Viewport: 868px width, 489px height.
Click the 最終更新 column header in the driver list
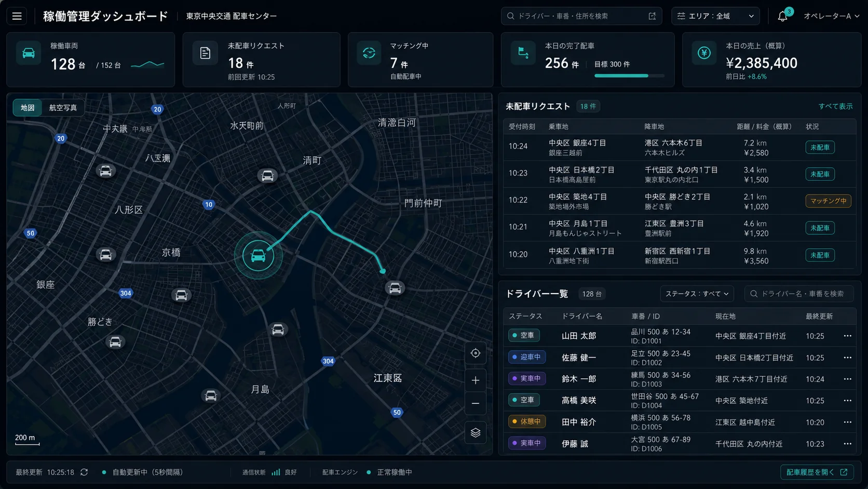click(819, 316)
